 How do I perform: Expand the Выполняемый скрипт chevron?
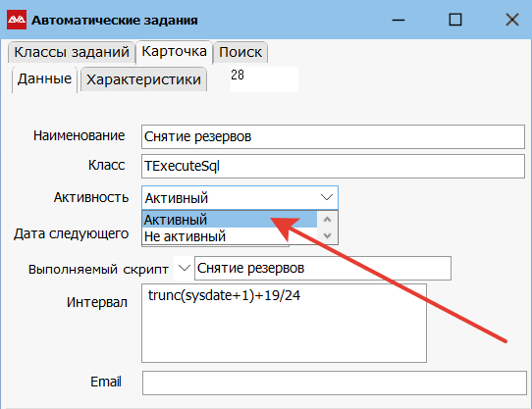coord(185,269)
